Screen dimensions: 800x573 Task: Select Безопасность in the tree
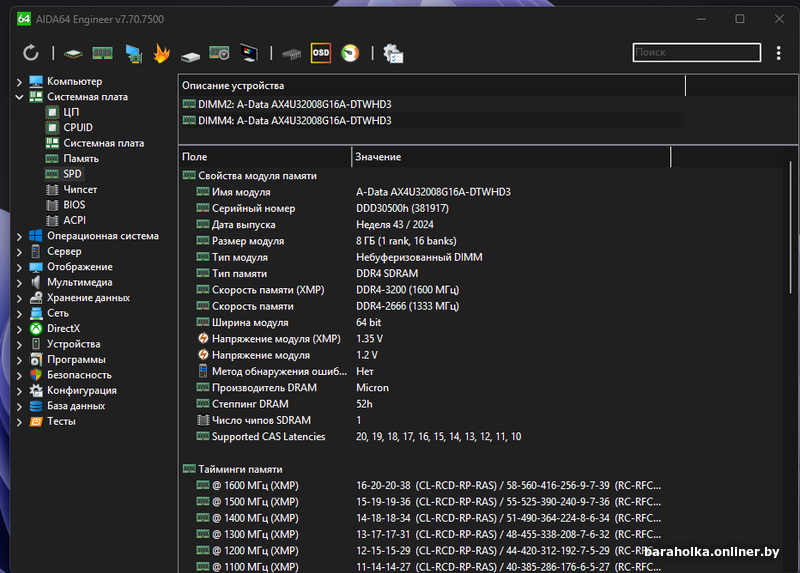click(x=79, y=375)
